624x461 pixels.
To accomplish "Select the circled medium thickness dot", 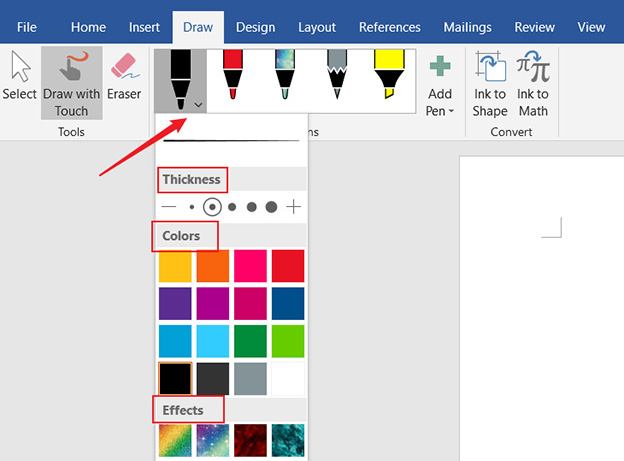I will (x=211, y=207).
